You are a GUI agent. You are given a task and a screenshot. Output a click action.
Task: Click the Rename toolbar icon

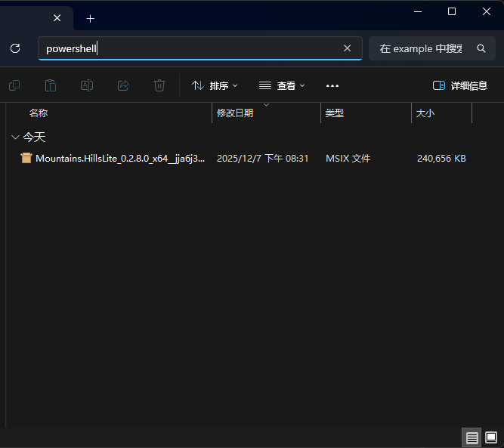(x=87, y=85)
